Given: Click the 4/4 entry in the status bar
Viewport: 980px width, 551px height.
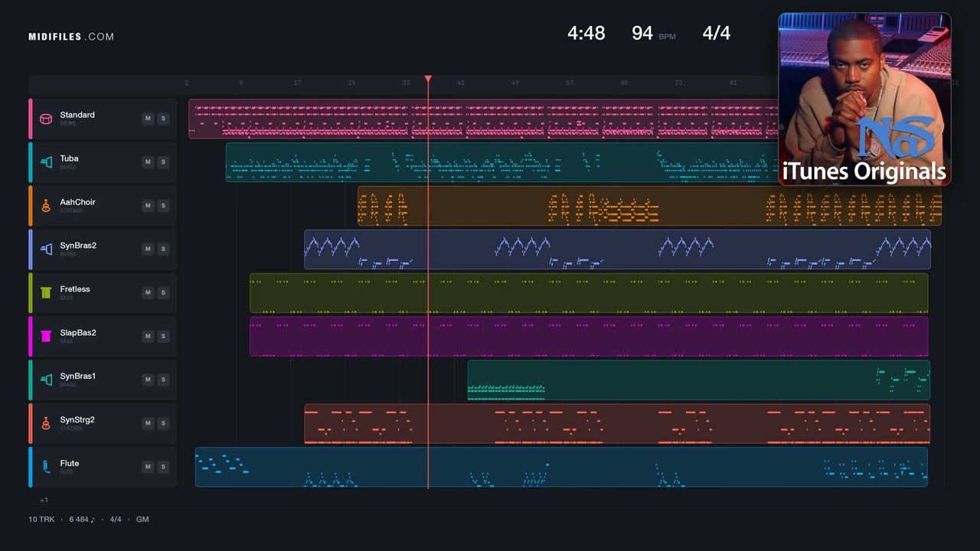Looking at the screenshot, I should (x=116, y=520).
